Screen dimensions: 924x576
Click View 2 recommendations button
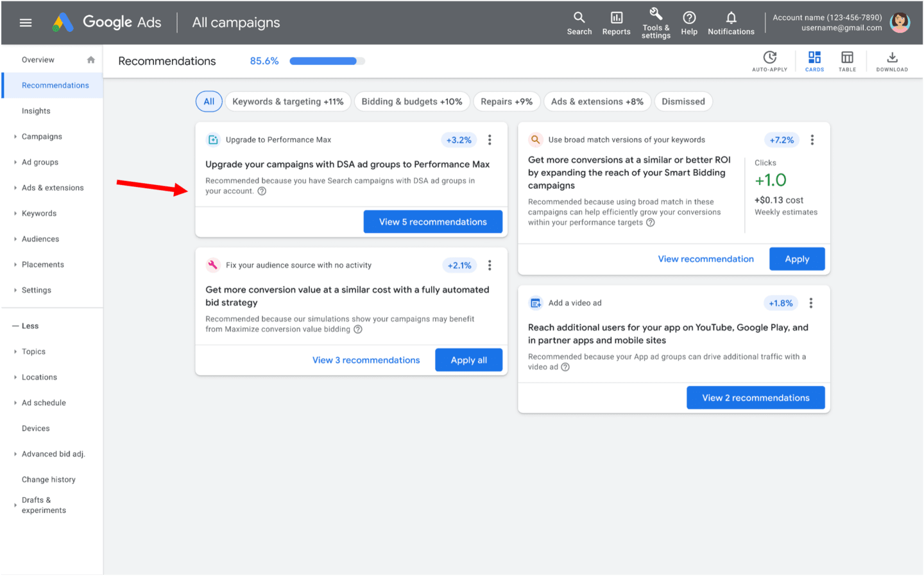pos(756,397)
